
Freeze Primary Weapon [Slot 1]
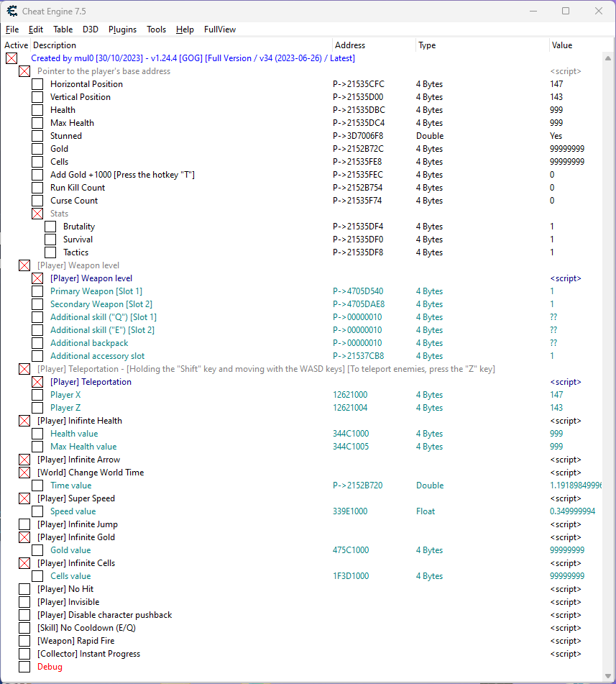coord(37,291)
